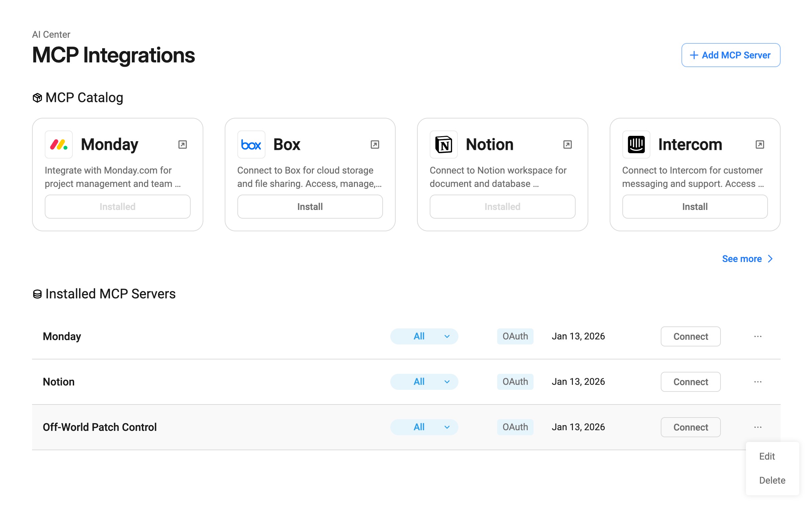
Task: Click the Monday card title in catalog
Action: [x=110, y=145]
